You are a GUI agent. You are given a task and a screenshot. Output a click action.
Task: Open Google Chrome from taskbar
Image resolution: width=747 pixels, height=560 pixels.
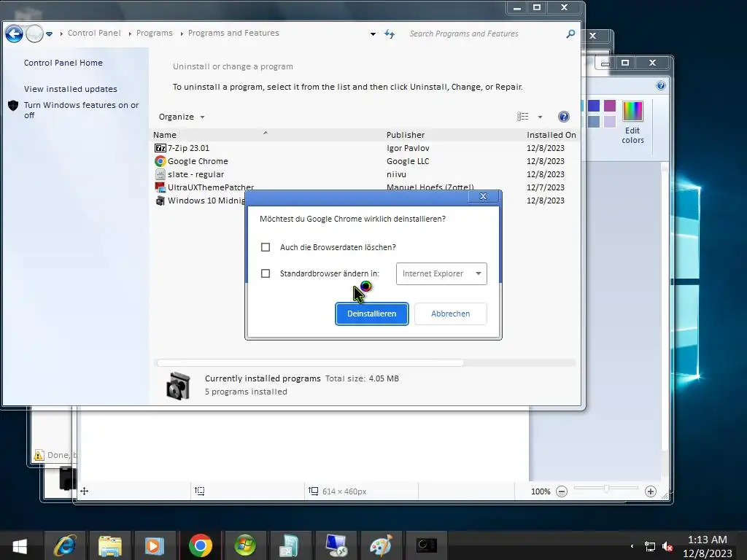point(200,545)
